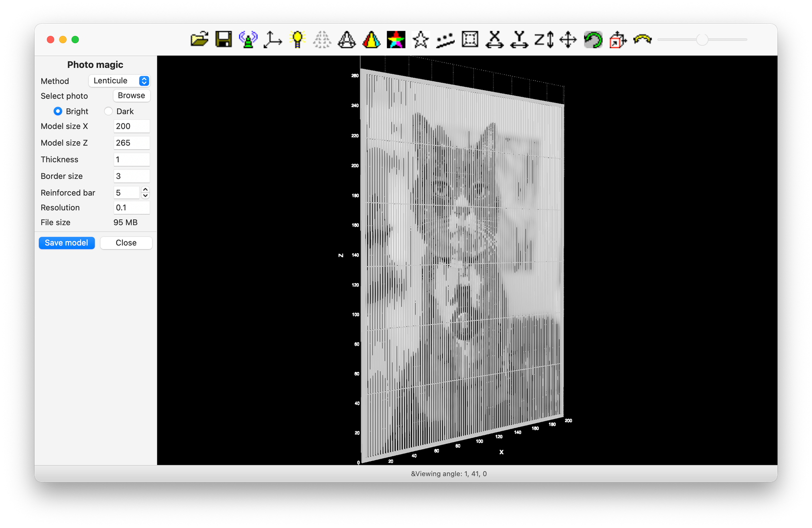Select the wireframe pyramid view icon

tap(346, 39)
